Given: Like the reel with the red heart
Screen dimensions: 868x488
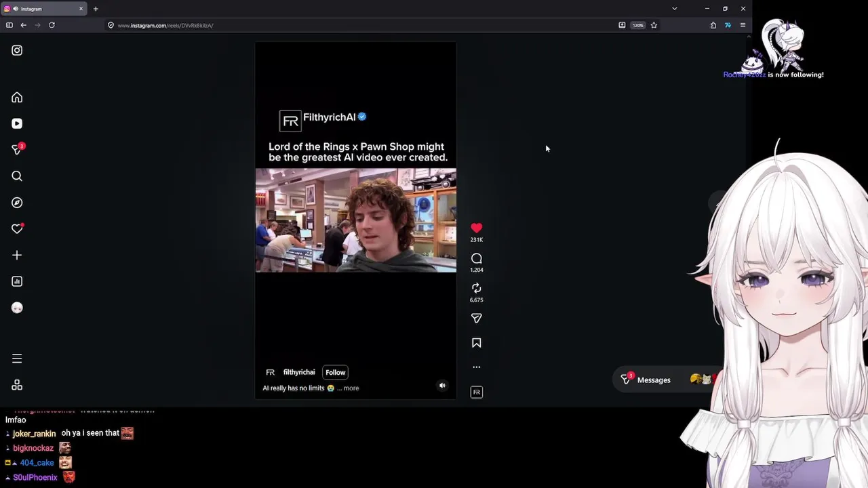Looking at the screenshot, I should (477, 228).
